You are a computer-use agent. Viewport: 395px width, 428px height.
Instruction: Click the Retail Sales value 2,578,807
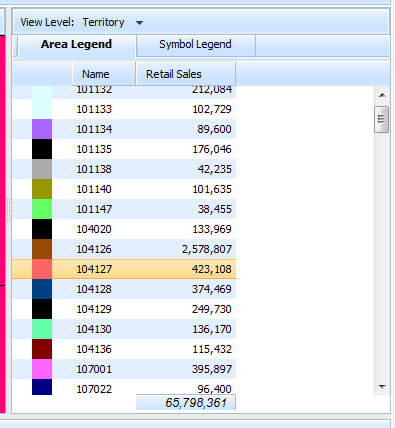click(x=207, y=249)
